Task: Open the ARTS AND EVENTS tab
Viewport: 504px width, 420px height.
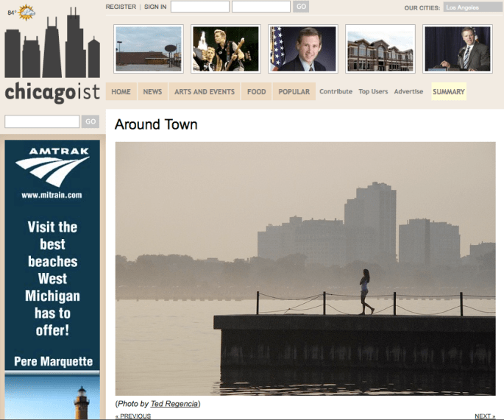Action: coord(205,92)
